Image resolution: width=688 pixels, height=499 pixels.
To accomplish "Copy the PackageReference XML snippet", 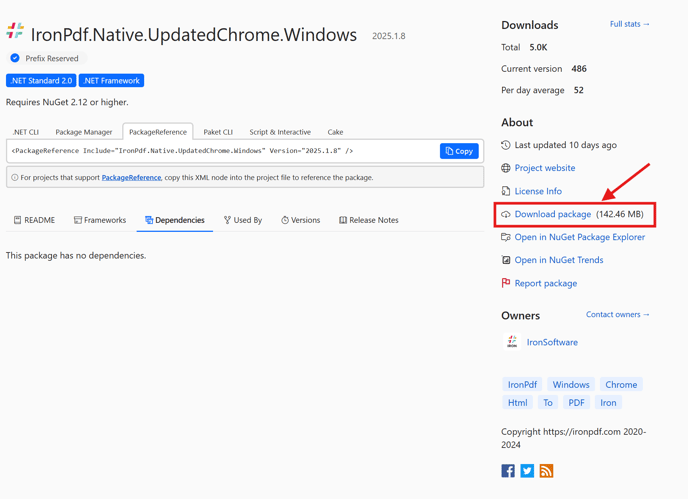I will click(459, 151).
